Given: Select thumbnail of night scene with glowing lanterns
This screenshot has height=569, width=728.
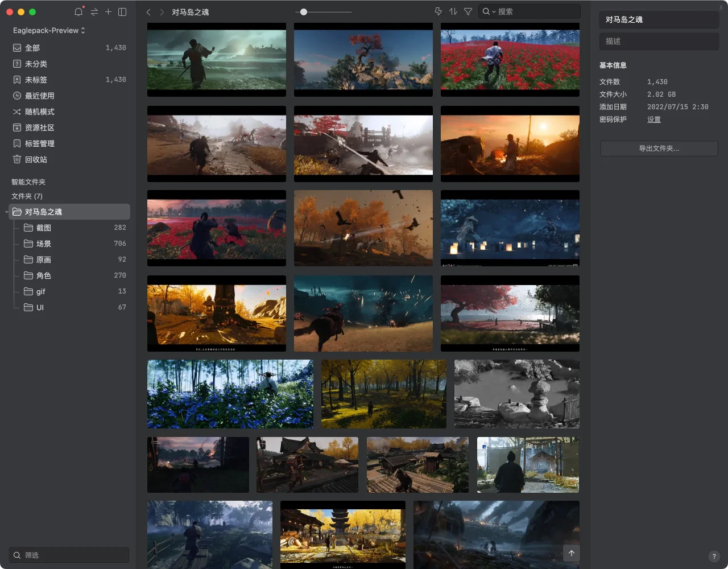Looking at the screenshot, I should point(510,228).
